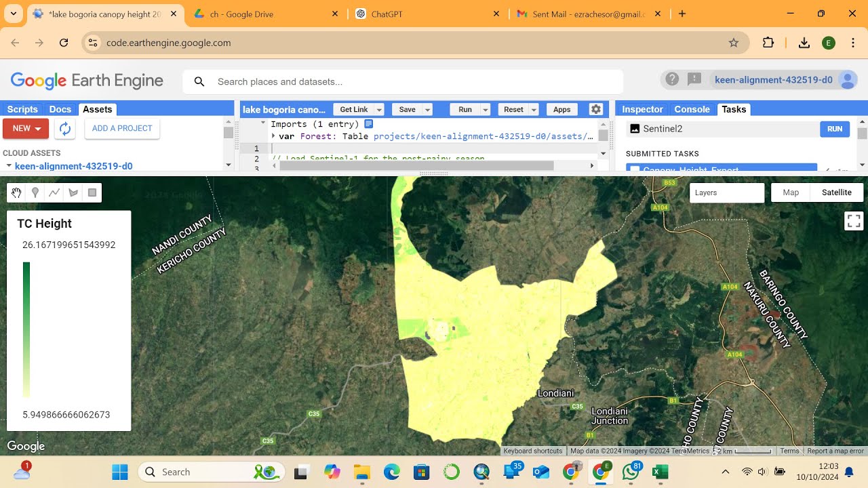Click the browser address bar
Image resolution: width=868 pixels, height=488 pixels.
(414, 43)
